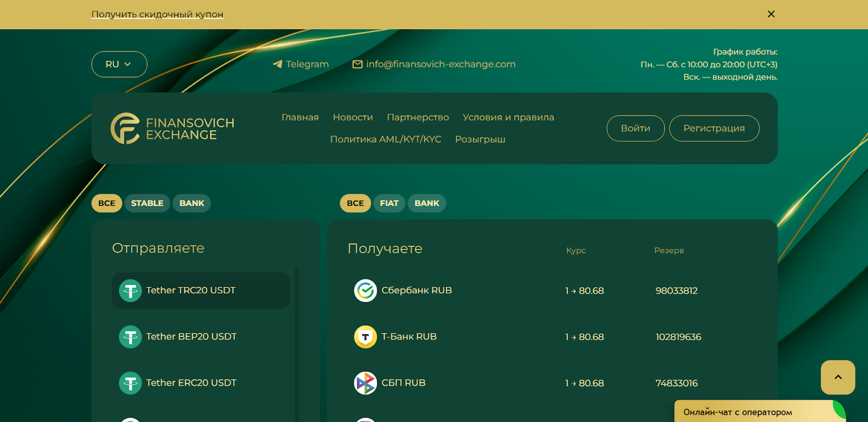Click the FINANSOVICH EXCHANGE logo text
The image size is (868, 422).
point(190,129)
